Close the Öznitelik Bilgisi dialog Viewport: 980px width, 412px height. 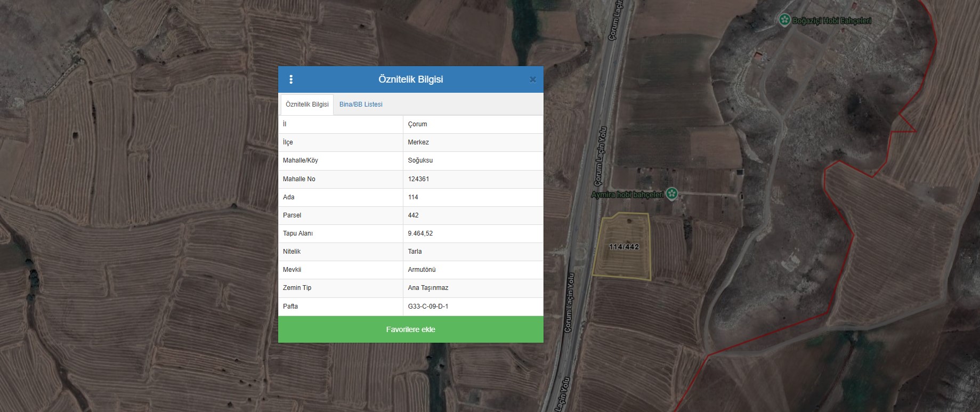tap(532, 80)
